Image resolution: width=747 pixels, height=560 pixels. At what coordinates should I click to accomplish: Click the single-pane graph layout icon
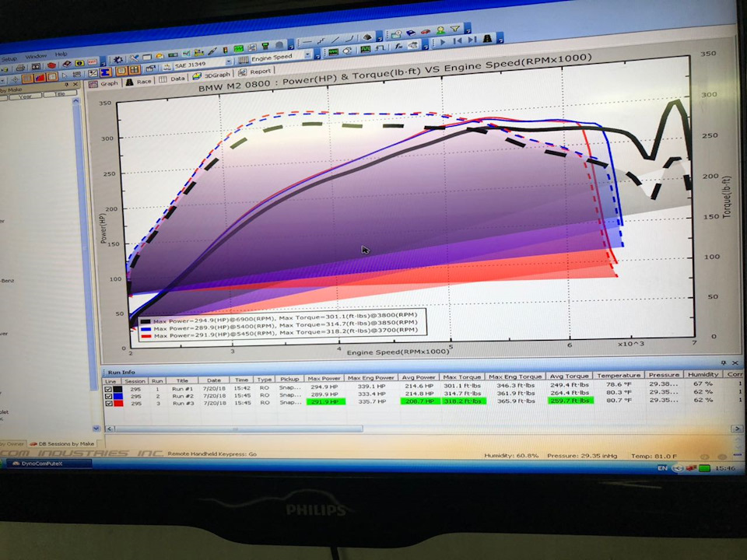[x=121, y=71]
